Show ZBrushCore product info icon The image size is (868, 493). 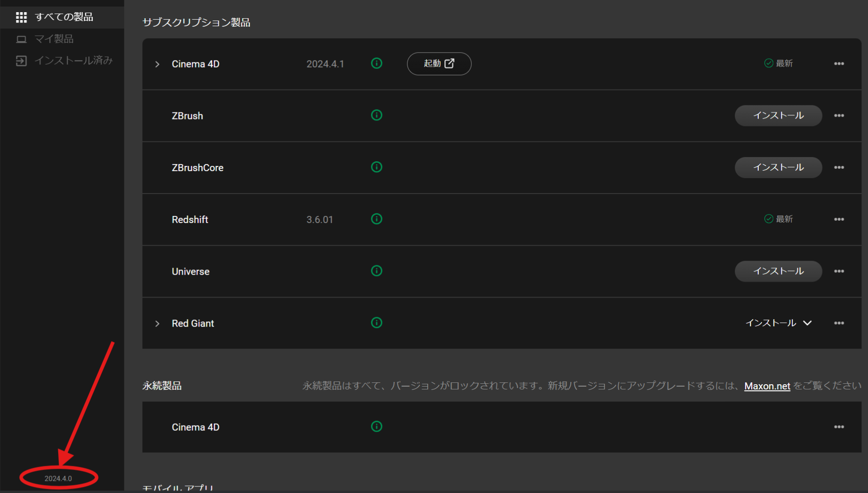coord(377,167)
